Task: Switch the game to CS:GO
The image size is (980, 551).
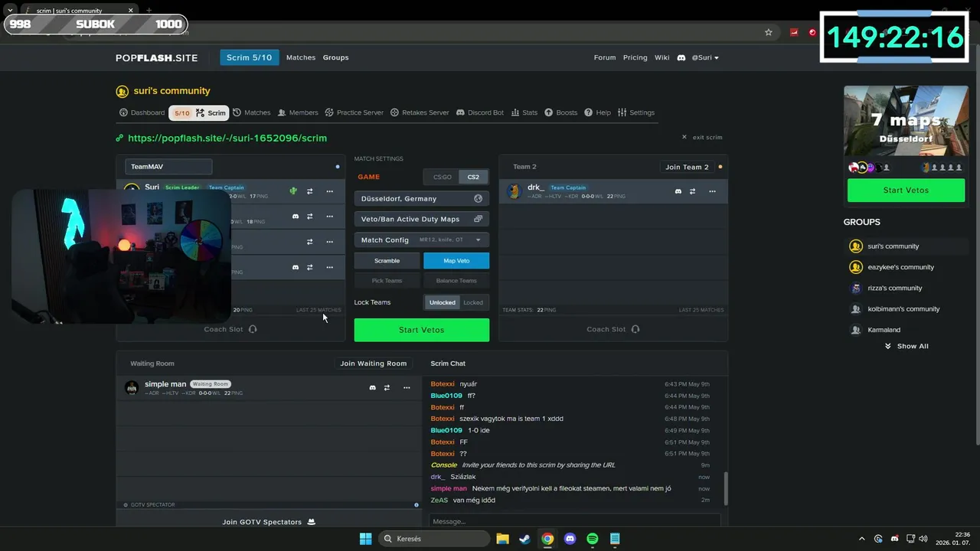Action: (x=443, y=177)
